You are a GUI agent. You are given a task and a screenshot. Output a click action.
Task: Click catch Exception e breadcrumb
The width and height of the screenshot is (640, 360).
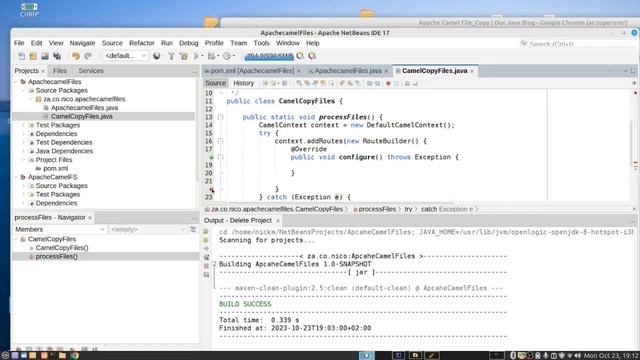[447, 209]
